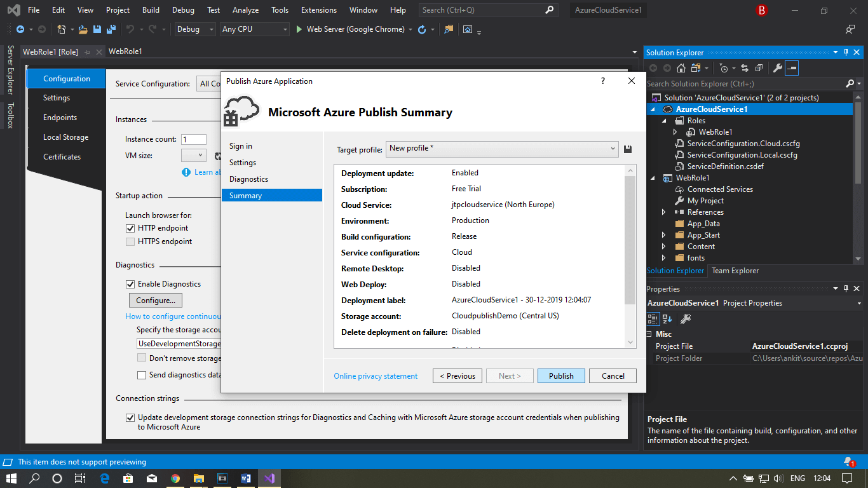
Task: Open the Debug menu in the menu bar
Action: click(183, 10)
